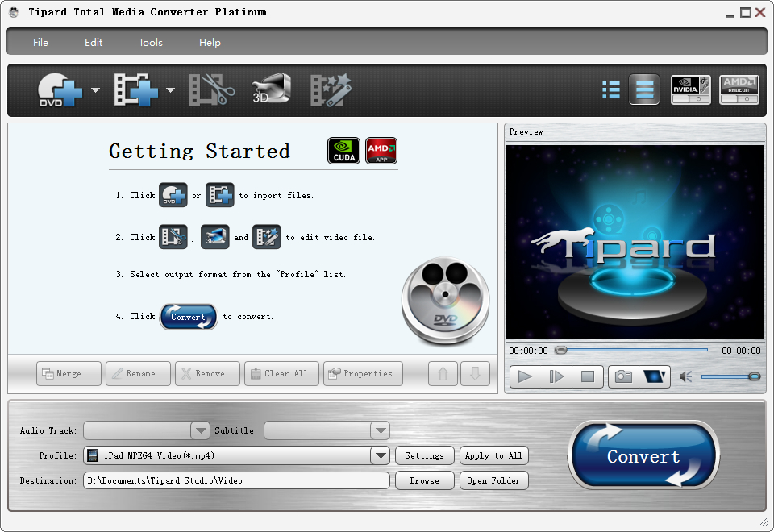The height and width of the screenshot is (532, 774).
Task: Click the small Convert button in step 4
Action: coord(189,317)
